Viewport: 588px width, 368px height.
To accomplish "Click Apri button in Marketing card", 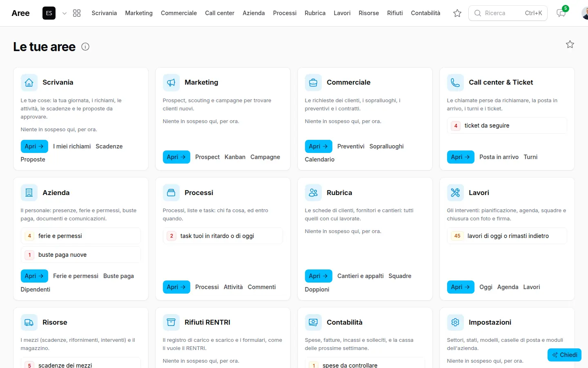I will click(x=176, y=157).
